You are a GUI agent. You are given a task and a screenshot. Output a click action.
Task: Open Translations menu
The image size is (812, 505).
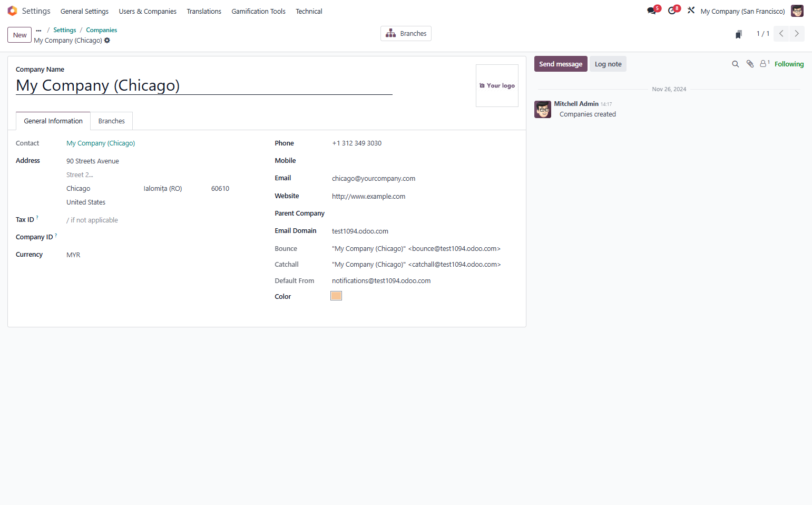[x=204, y=11]
